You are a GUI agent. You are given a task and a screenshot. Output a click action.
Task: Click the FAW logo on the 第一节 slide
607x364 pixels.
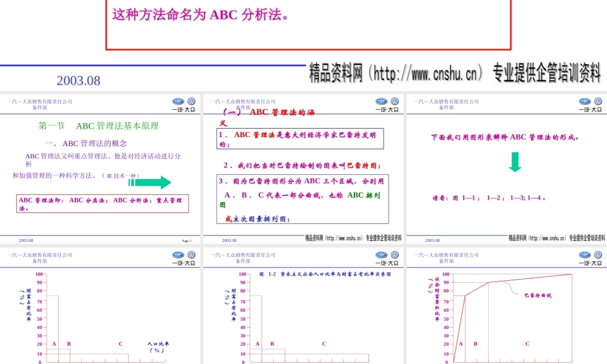pos(178,101)
